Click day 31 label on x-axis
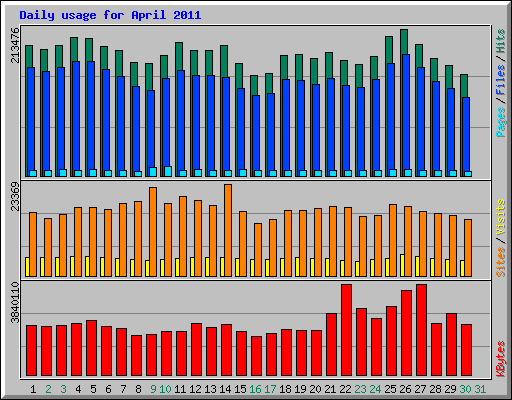 click(480, 389)
